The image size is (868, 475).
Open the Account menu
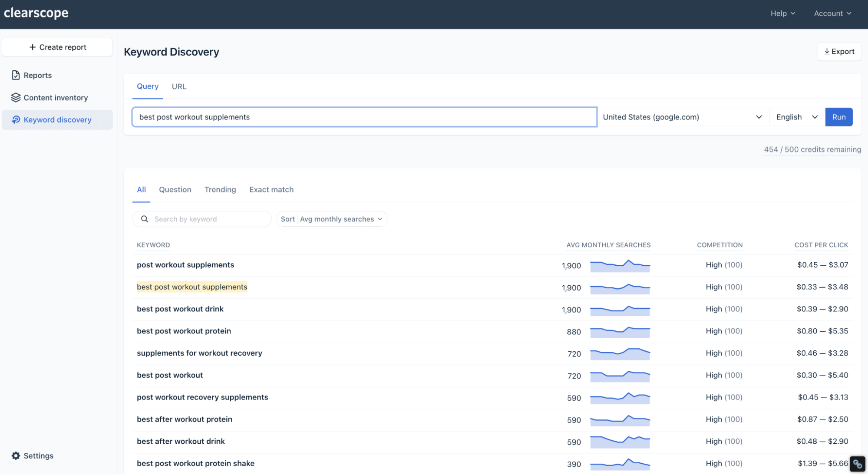(832, 13)
